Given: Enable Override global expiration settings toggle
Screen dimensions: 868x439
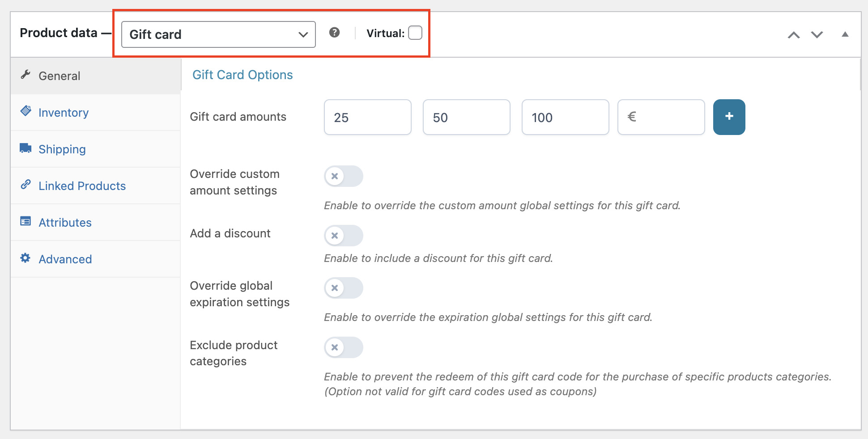Looking at the screenshot, I should coord(344,288).
